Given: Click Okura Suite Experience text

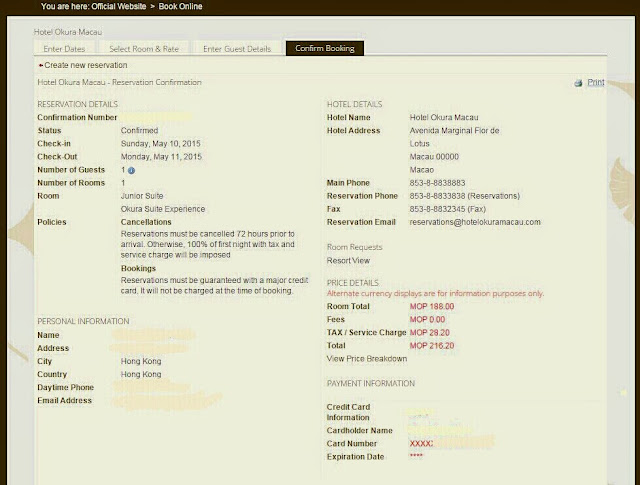Looking at the screenshot, I should click(x=163, y=209).
